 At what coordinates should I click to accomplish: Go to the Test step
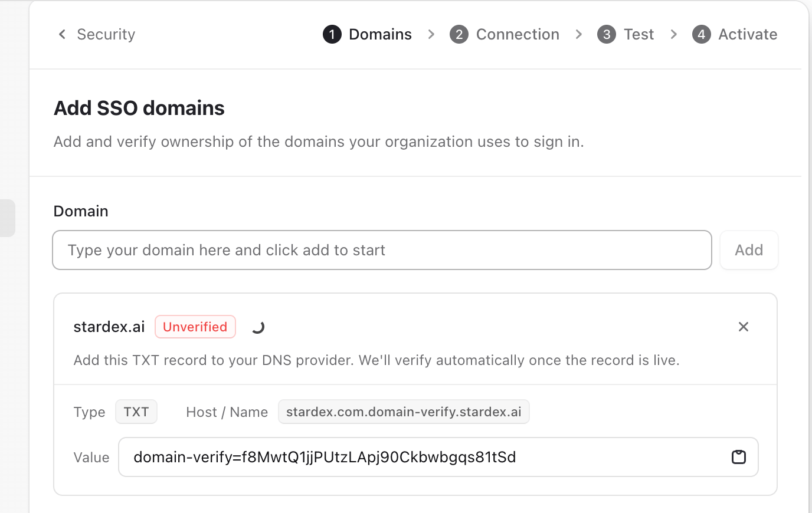pyautogui.click(x=626, y=34)
